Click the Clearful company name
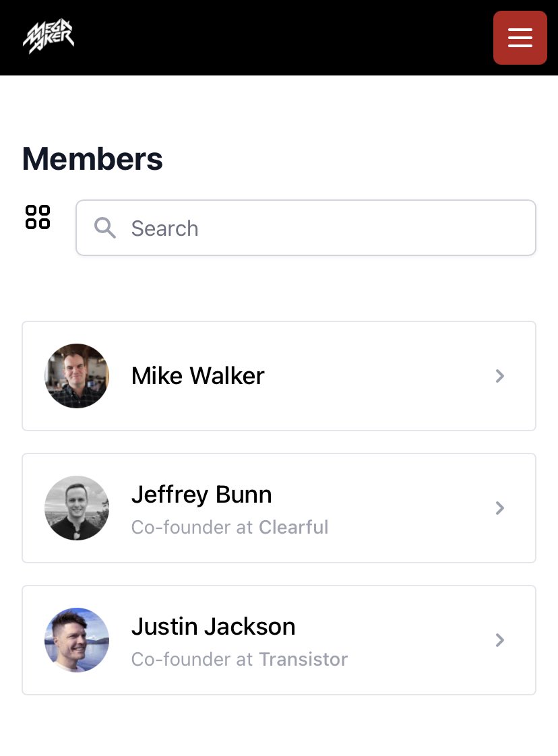 tap(293, 527)
